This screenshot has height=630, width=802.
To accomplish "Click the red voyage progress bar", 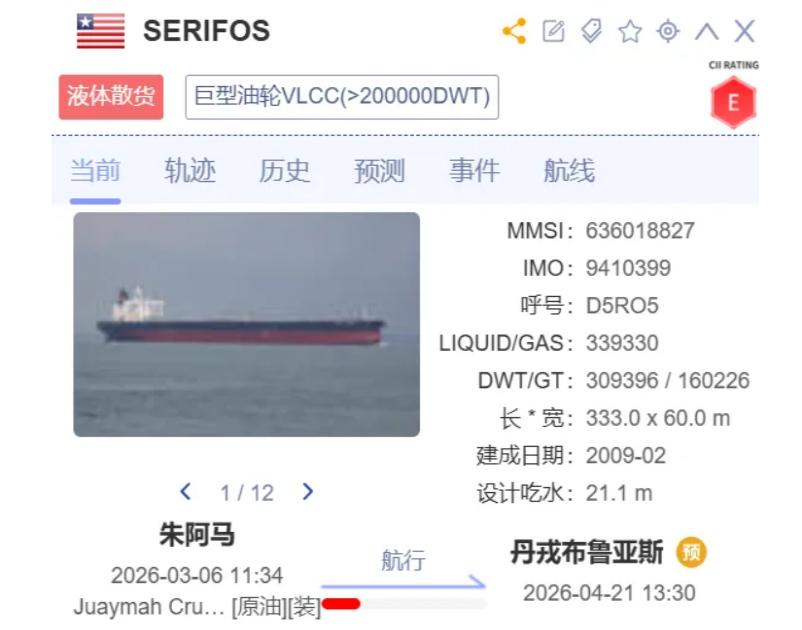I will tap(341, 604).
